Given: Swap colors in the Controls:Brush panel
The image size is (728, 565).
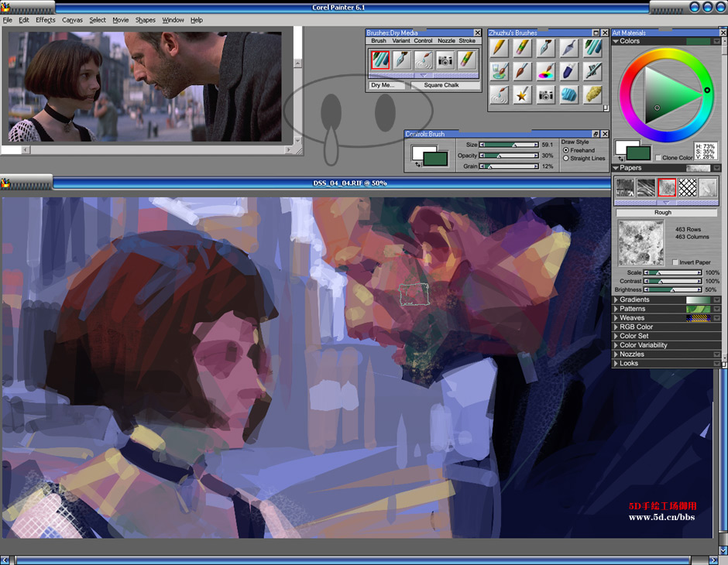Looking at the screenshot, I should 417,164.
